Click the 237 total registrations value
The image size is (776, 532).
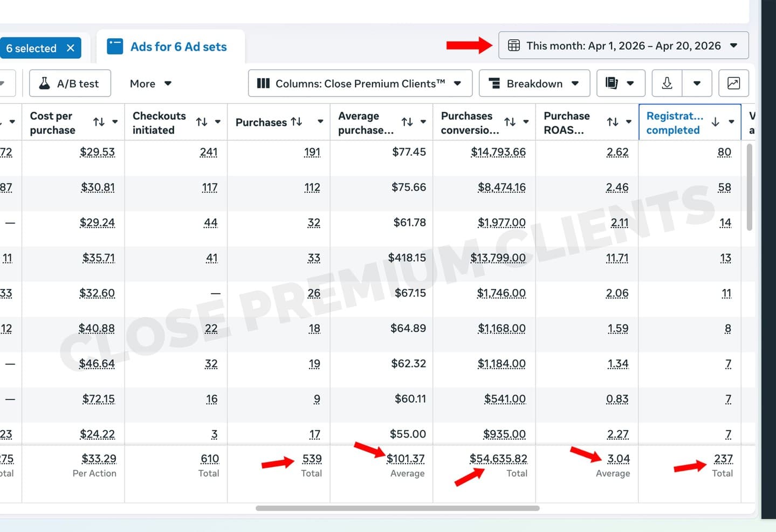pyautogui.click(x=724, y=459)
